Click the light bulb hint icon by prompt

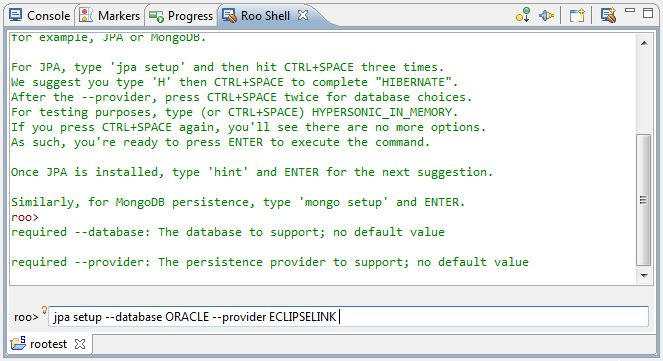click(44, 310)
